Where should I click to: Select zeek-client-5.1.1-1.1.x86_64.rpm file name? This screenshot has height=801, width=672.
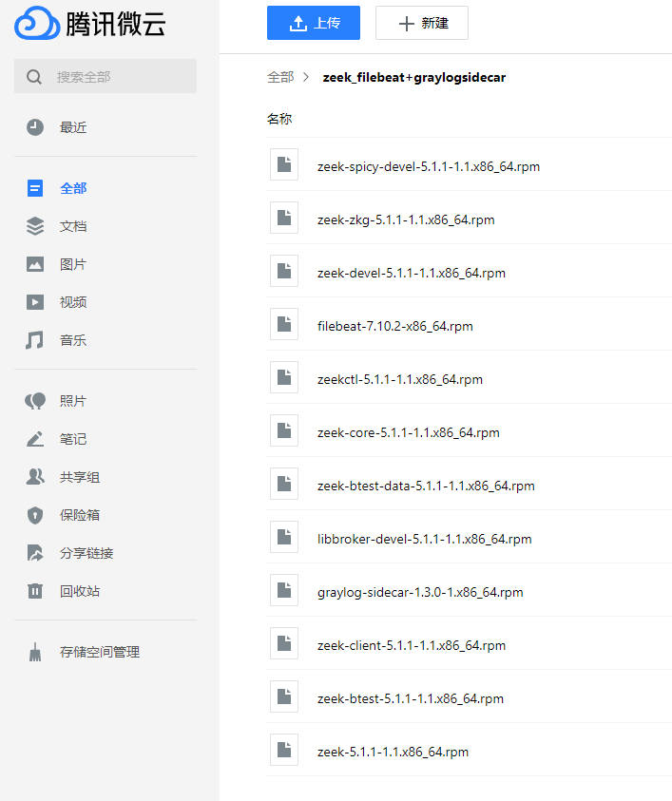(x=412, y=645)
